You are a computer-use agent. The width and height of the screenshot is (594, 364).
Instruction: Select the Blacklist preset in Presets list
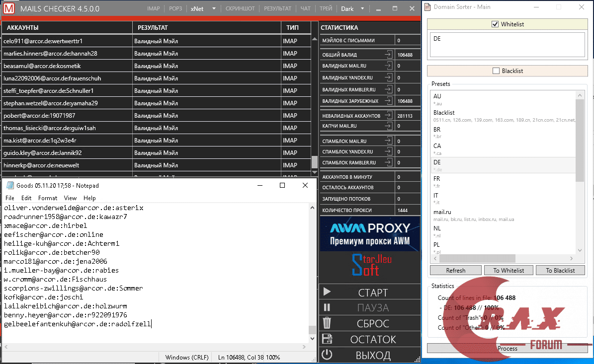pos(503,116)
